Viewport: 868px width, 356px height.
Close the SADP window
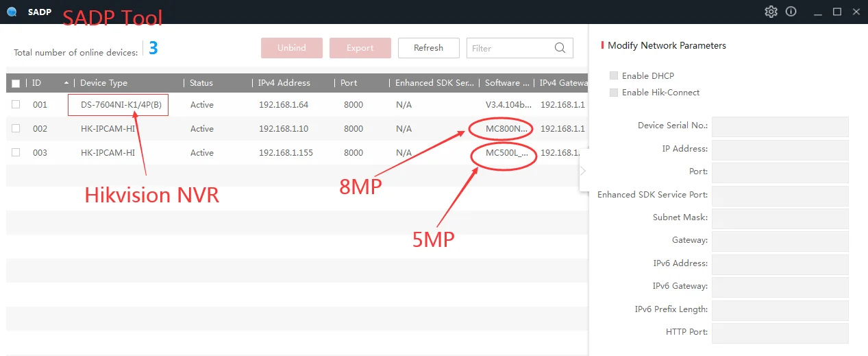click(856, 12)
